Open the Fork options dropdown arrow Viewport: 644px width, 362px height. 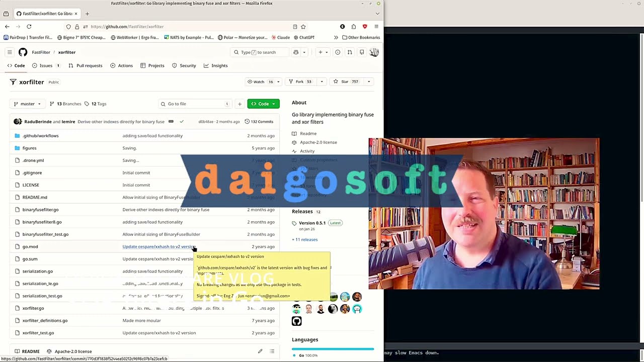click(321, 82)
